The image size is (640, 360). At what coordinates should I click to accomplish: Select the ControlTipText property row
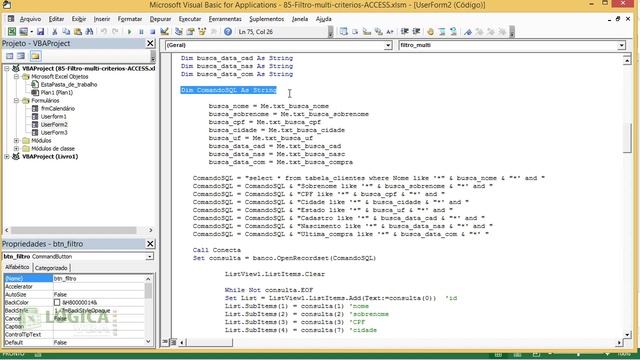[x=74, y=334]
